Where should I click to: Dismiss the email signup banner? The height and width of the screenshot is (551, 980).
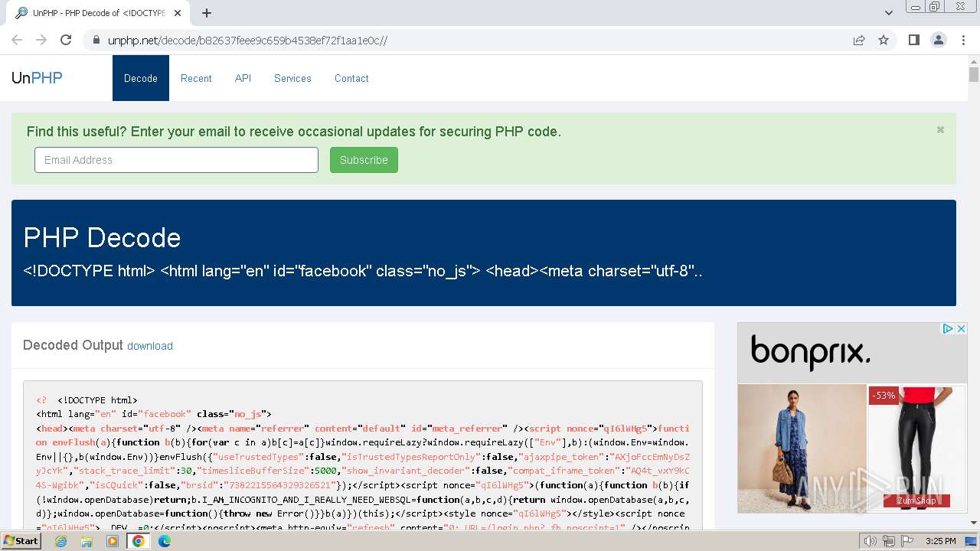tap(940, 129)
